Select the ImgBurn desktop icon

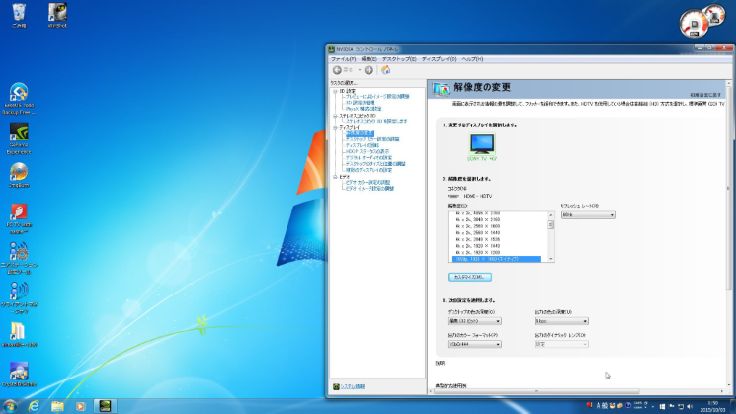pyautogui.click(x=19, y=175)
